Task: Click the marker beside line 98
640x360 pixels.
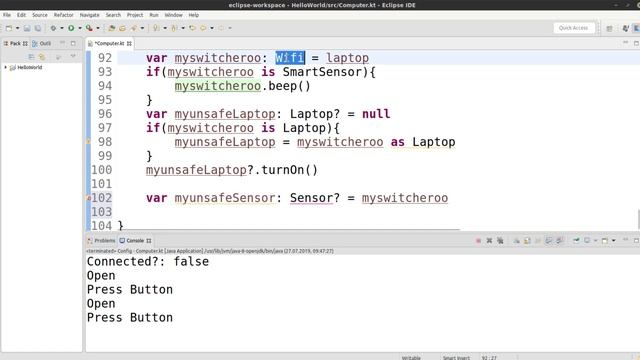Action: (x=88, y=142)
